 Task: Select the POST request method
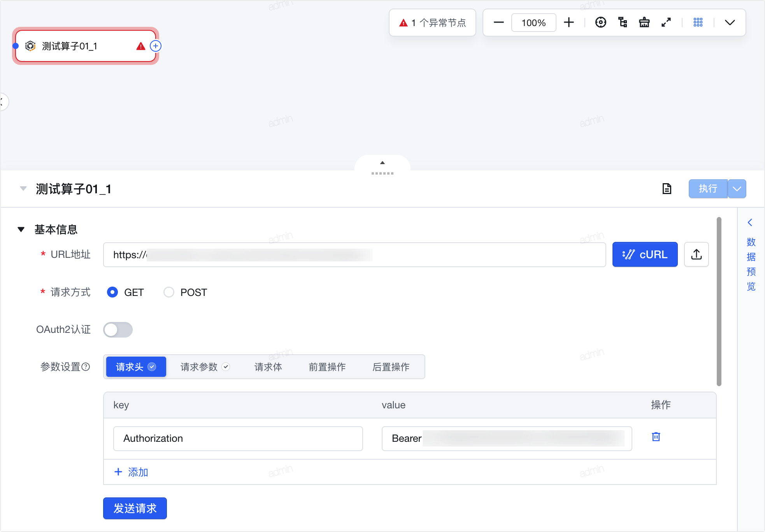pyautogui.click(x=168, y=292)
